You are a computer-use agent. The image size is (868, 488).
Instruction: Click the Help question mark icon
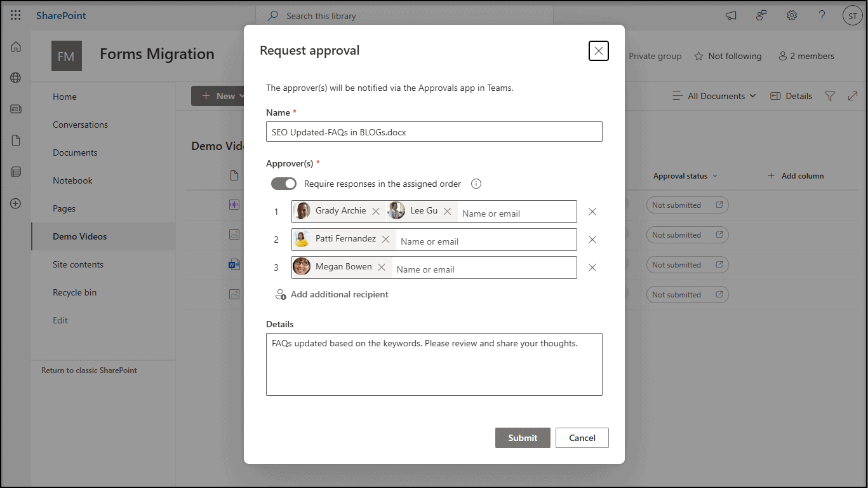click(x=822, y=15)
